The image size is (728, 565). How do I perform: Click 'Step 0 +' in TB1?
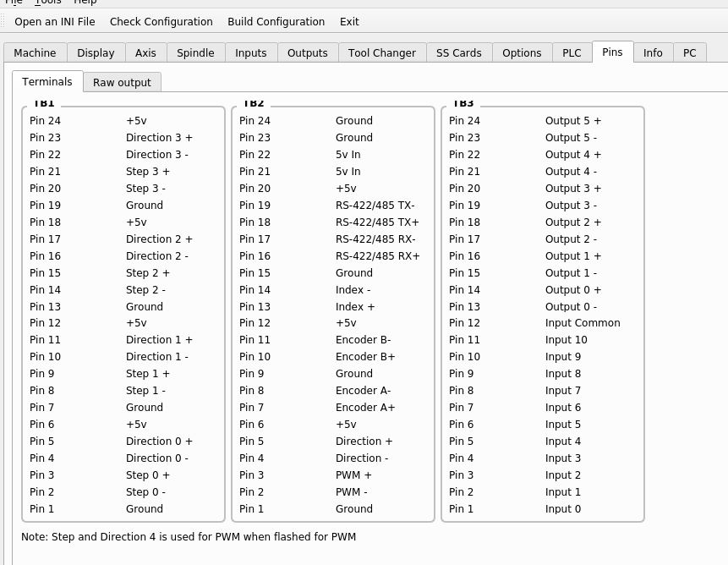tap(148, 475)
